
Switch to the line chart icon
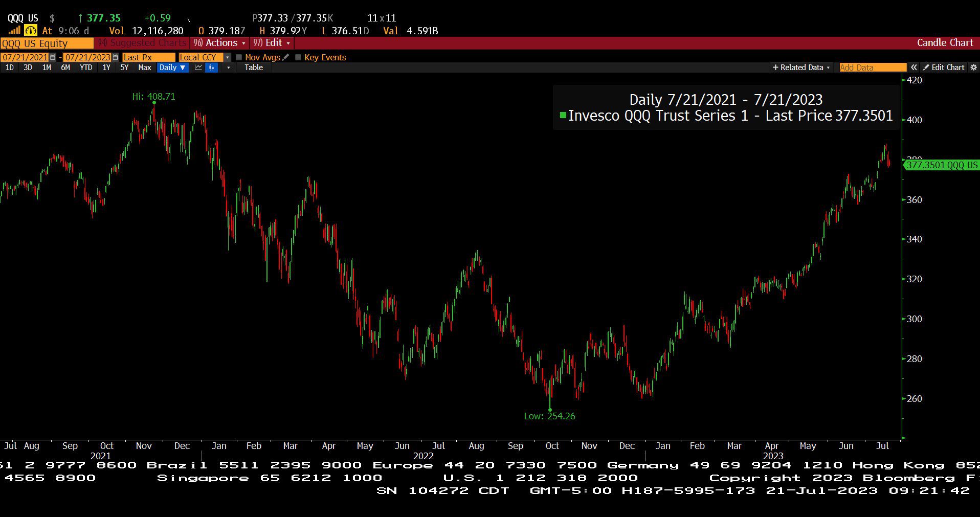coord(198,68)
